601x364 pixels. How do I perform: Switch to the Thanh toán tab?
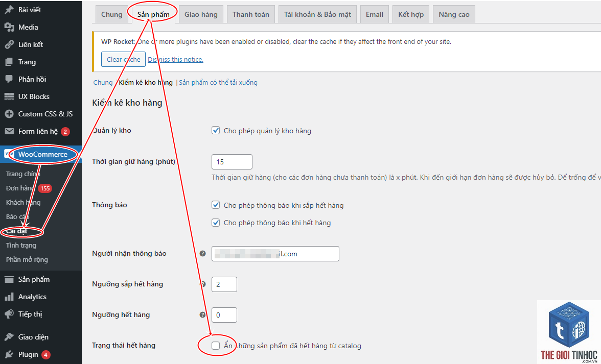250,14
